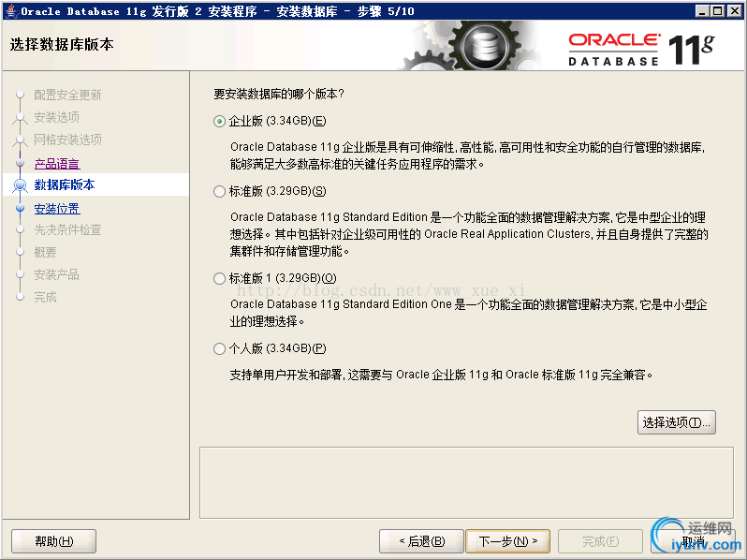Click the 先决条件检查 step text
This screenshot has width=747, height=560.
[67, 229]
